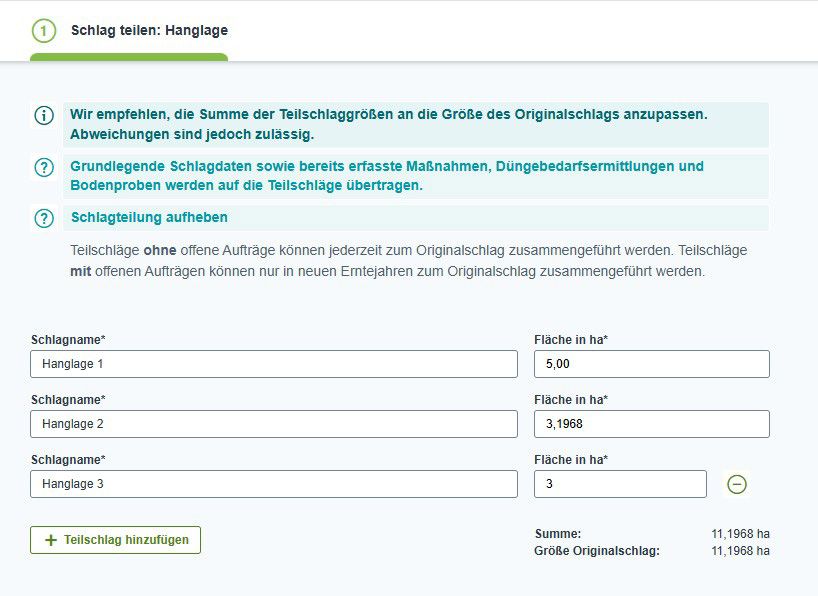Expand the Grundlegende Schlagdaten hint
Screen dimensions: 818x596
pyautogui.click(x=387, y=176)
